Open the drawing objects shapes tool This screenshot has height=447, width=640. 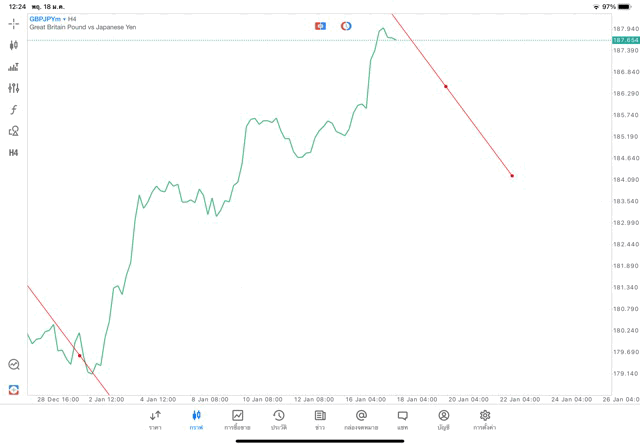coord(14,131)
